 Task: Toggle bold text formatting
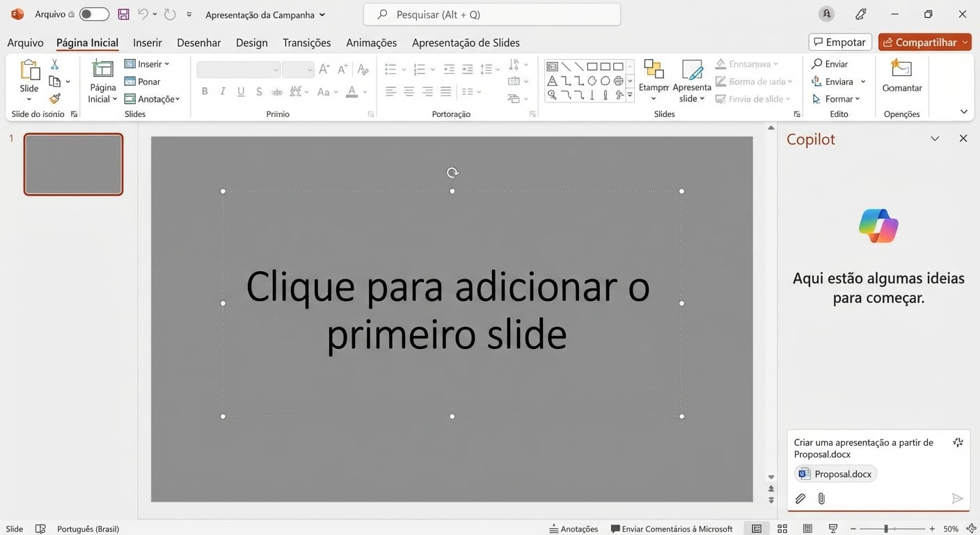pyautogui.click(x=204, y=91)
